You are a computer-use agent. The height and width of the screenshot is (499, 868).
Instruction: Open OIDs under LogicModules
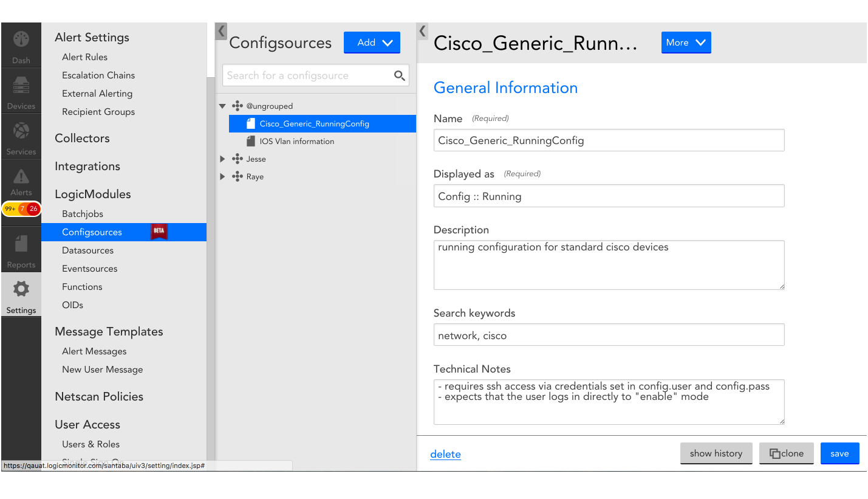(72, 305)
